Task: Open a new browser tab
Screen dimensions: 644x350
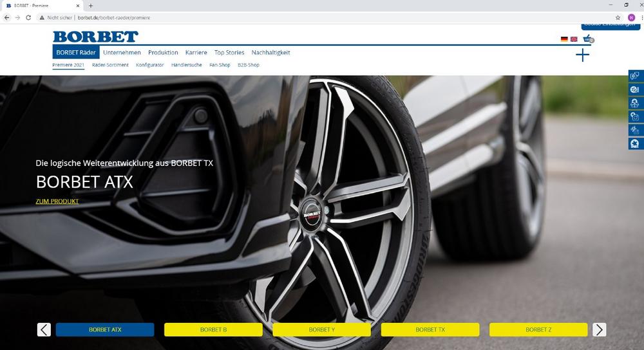Action: click(91, 6)
